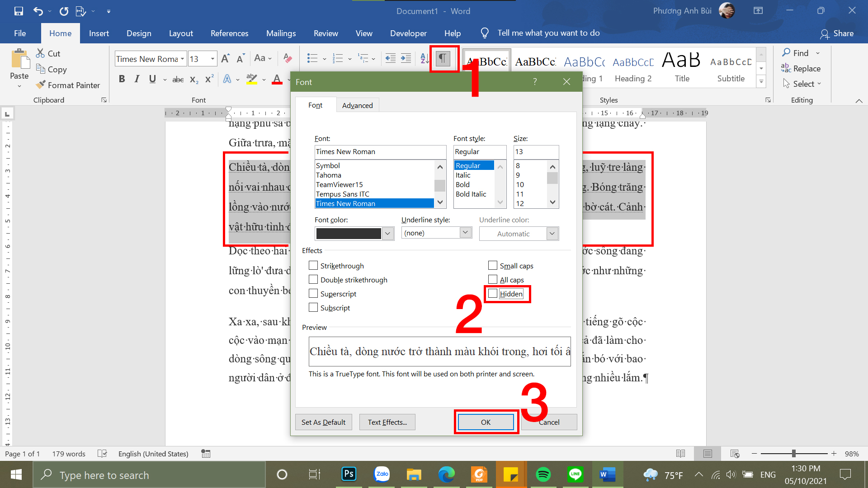Open the File menu
Image resolution: width=868 pixels, height=488 pixels.
pyautogui.click(x=20, y=33)
